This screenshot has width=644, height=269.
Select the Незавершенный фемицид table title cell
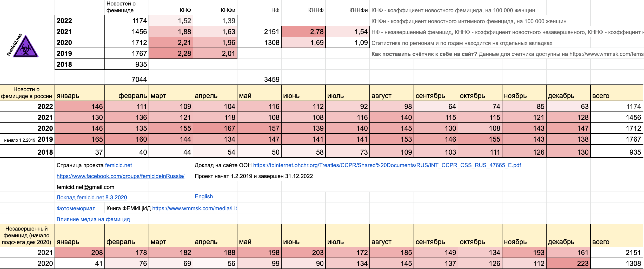click(x=27, y=235)
